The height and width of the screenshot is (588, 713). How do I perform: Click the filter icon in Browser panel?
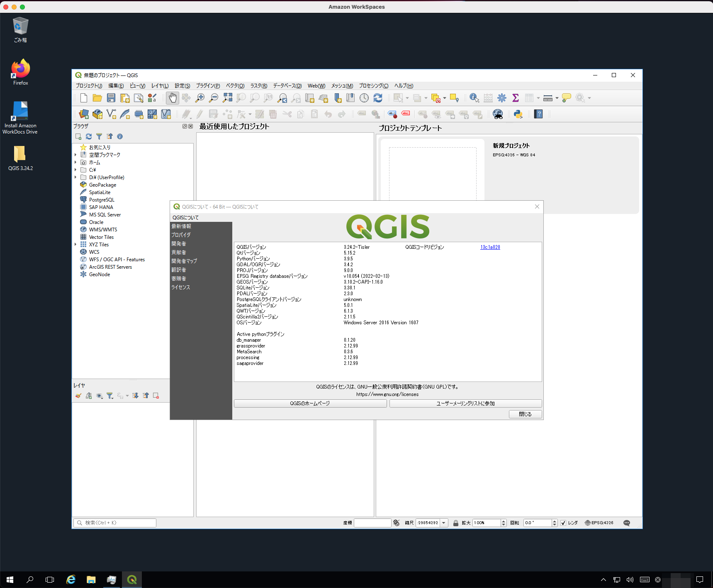point(99,136)
